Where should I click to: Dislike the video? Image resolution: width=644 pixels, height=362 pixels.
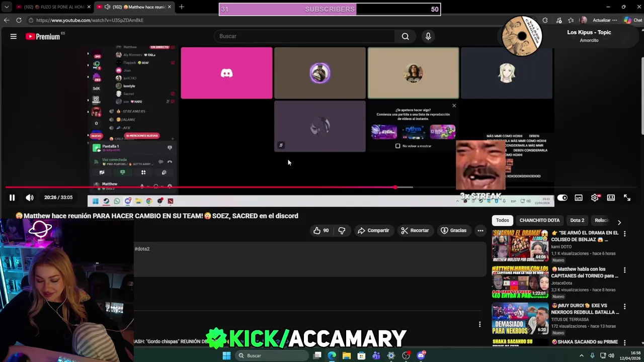(x=342, y=230)
